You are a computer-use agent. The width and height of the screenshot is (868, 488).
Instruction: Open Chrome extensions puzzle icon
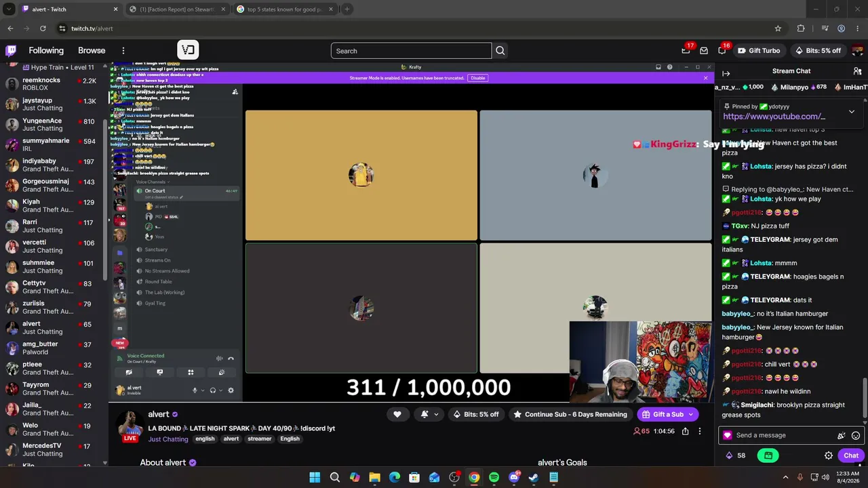801,28
